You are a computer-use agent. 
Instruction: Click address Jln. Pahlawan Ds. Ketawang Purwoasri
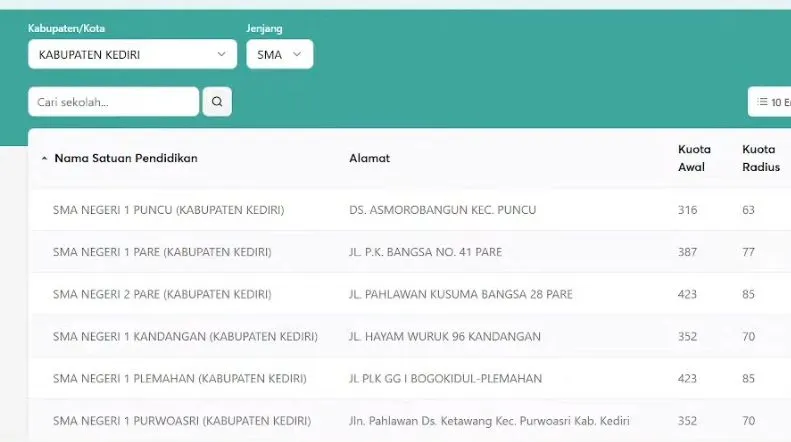pyautogui.click(x=489, y=421)
